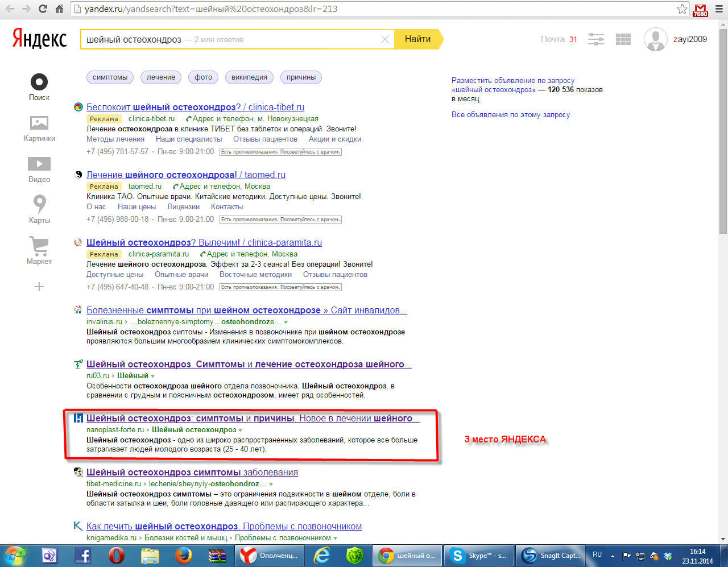Launch Internet Explorer from the taskbar

tap(321, 555)
